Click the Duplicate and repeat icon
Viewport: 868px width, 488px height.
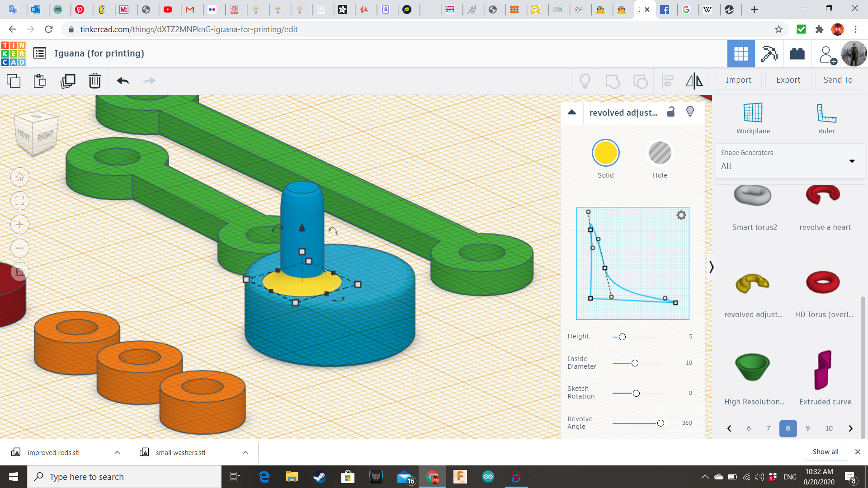[x=68, y=81]
